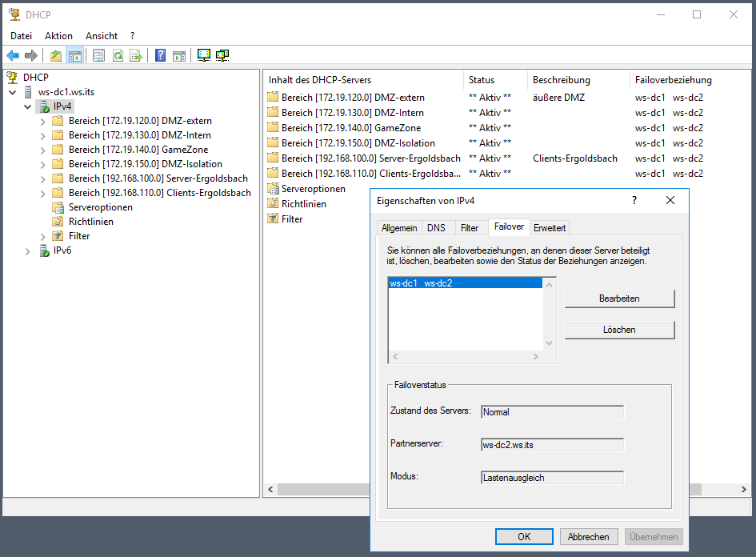
Task: Expand Bereich [192.168.100.0] Server-Ergoldsbach in tree
Action: [x=42, y=179]
